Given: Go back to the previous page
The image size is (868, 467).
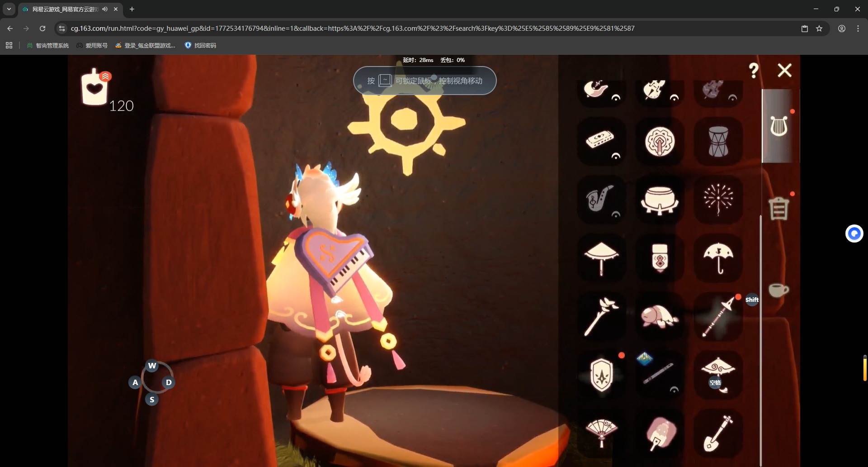Looking at the screenshot, I should [x=10, y=29].
